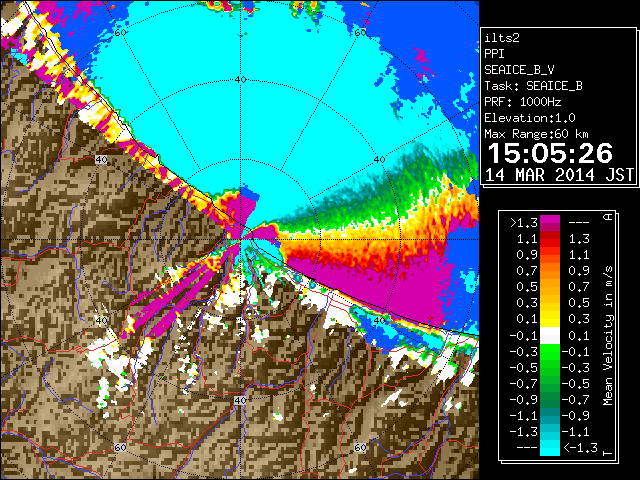640x480 pixels.
Task: Click the 'PRF: 1000Hz' text
Action: 523,102
